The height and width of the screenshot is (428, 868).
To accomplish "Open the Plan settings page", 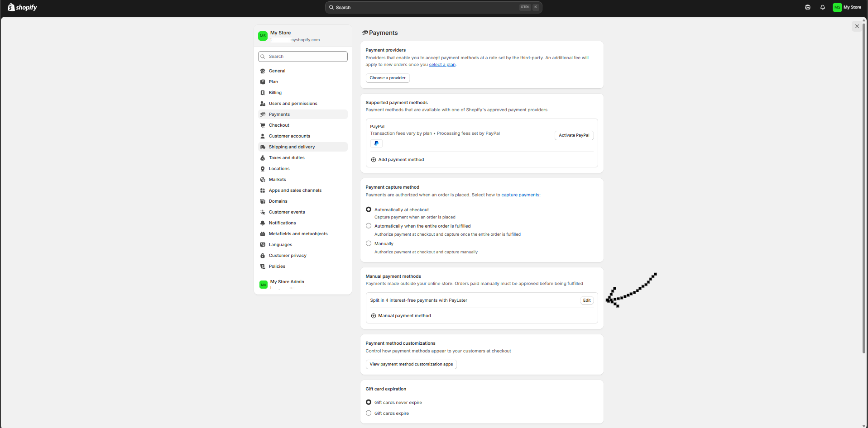I will pyautogui.click(x=302, y=82).
